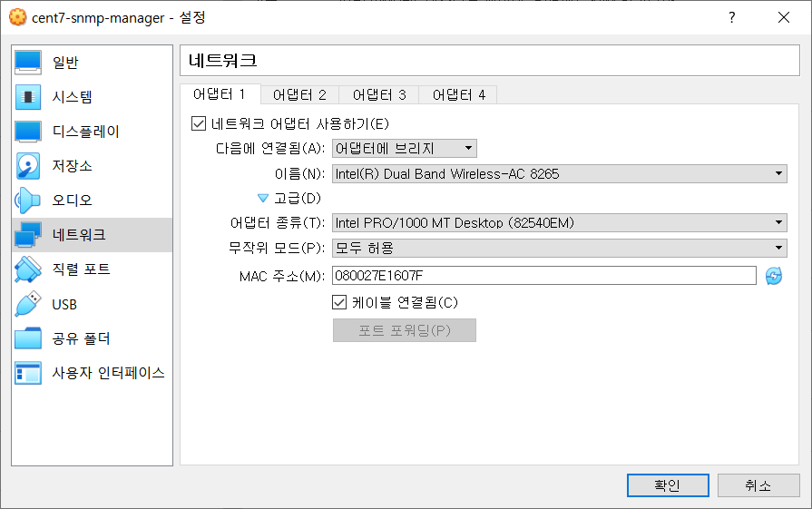Click the 시스템 label in the sidebar
This screenshot has width=812, height=509.
click(72, 97)
